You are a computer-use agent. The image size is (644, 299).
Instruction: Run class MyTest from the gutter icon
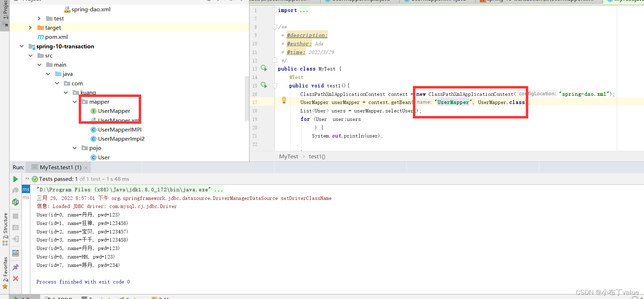264,68
